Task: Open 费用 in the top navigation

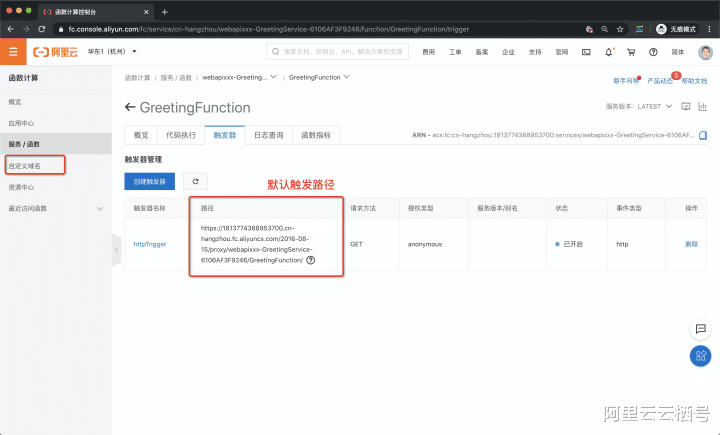Action: (x=428, y=52)
